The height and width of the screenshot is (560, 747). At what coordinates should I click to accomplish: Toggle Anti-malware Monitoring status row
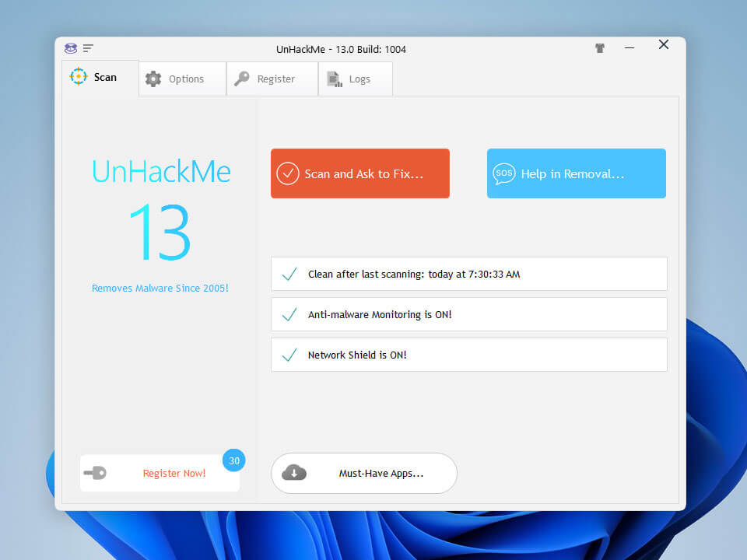click(468, 314)
